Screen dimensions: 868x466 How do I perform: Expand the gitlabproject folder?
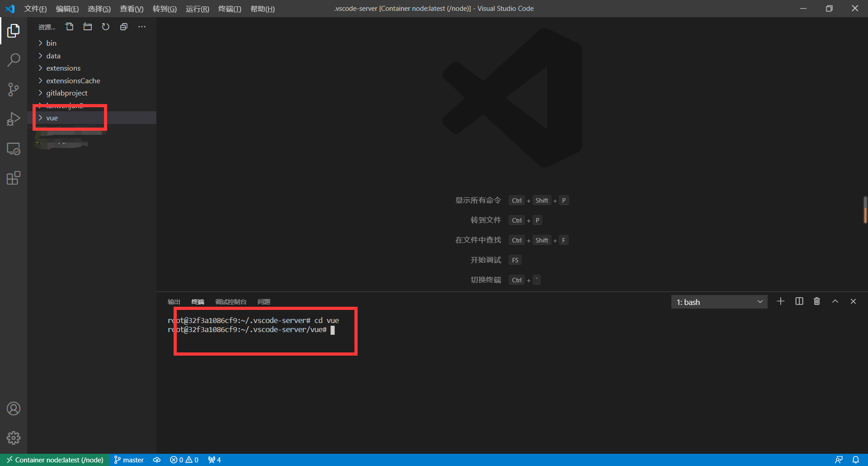coord(92,93)
